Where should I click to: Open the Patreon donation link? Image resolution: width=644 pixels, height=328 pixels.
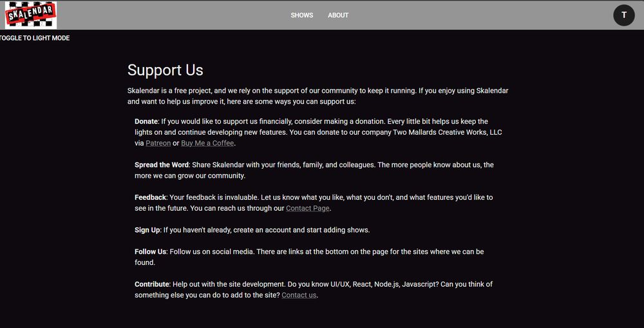click(x=158, y=143)
